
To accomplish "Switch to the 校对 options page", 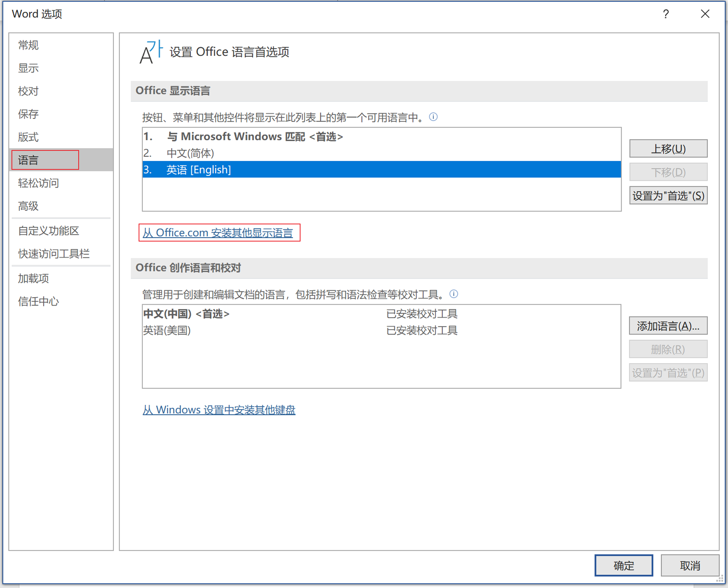I will click(28, 91).
